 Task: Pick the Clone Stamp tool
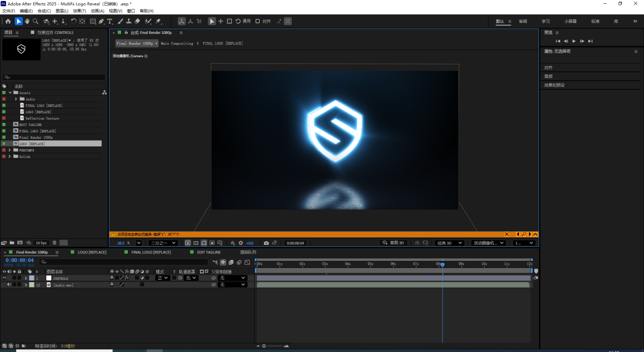(x=129, y=21)
